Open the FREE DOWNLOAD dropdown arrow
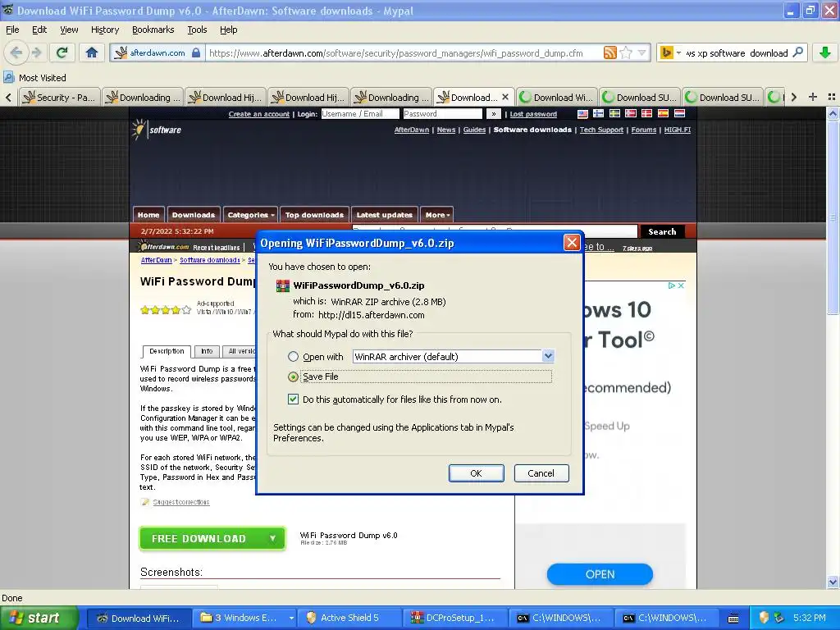 (272, 538)
